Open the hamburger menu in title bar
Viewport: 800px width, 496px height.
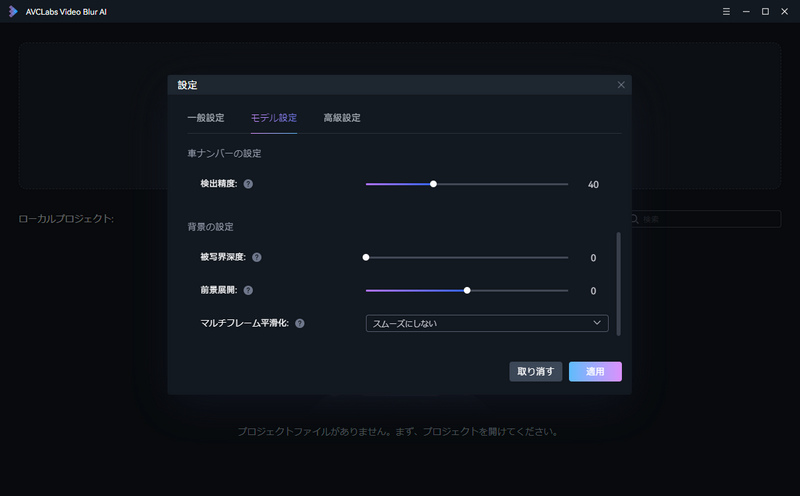[726, 11]
